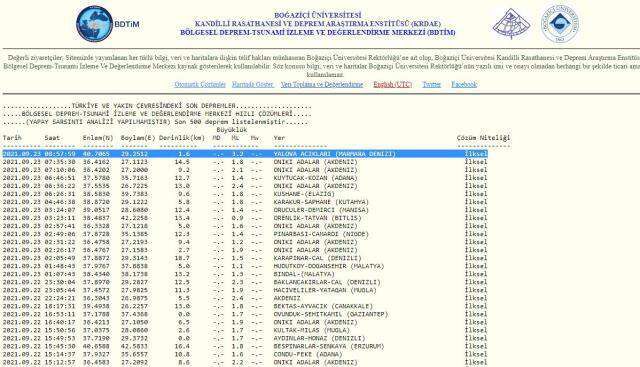Click the KUYTUCAK-KOZAN (ADANA) entry
Image resolution: width=640 pixels, height=367 pixels.
tap(315, 178)
